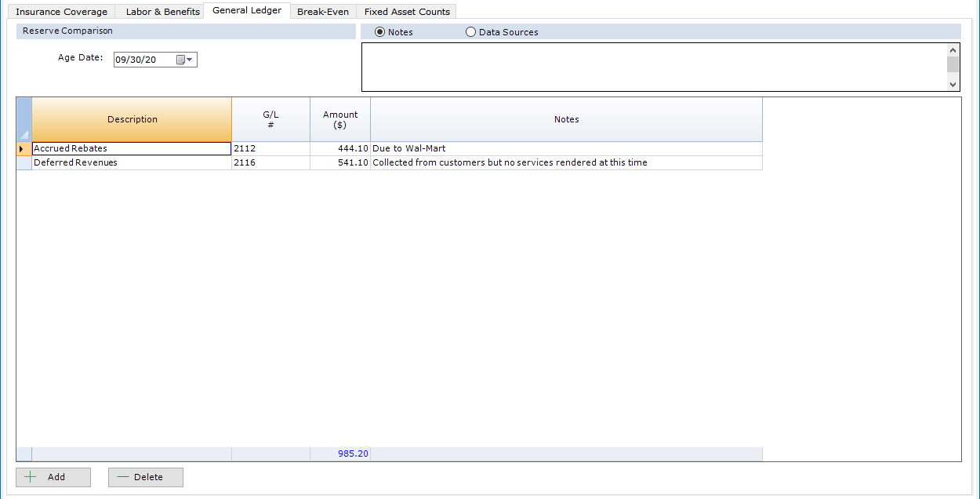Select the Notes radio button
This screenshot has width=980, height=499.
[x=379, y=31]
